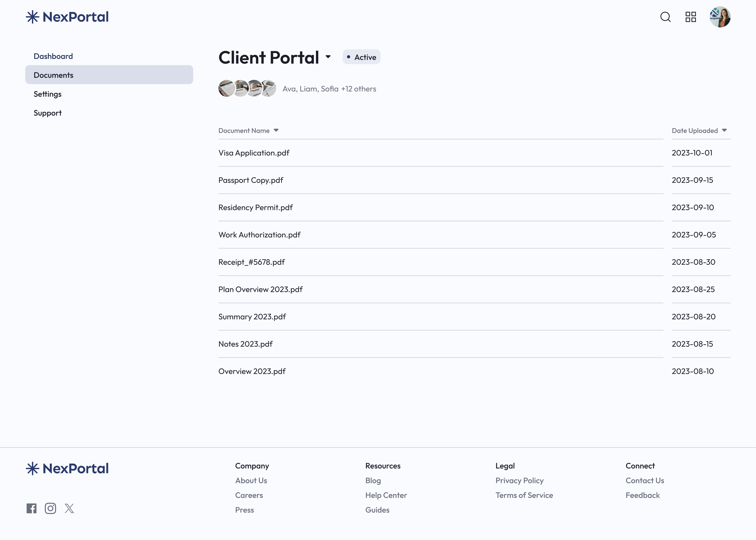The height and width of the screenshot is (540, 756).
Task: Click the Active status badge
Action: 361,57
